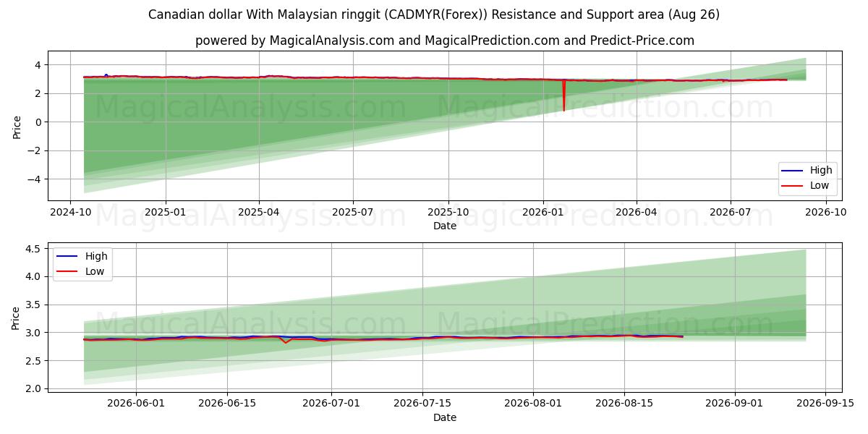Select the '2025-04' date tick label
The height and width of the screenshot is (434, 868).
(x=259, y=213)
